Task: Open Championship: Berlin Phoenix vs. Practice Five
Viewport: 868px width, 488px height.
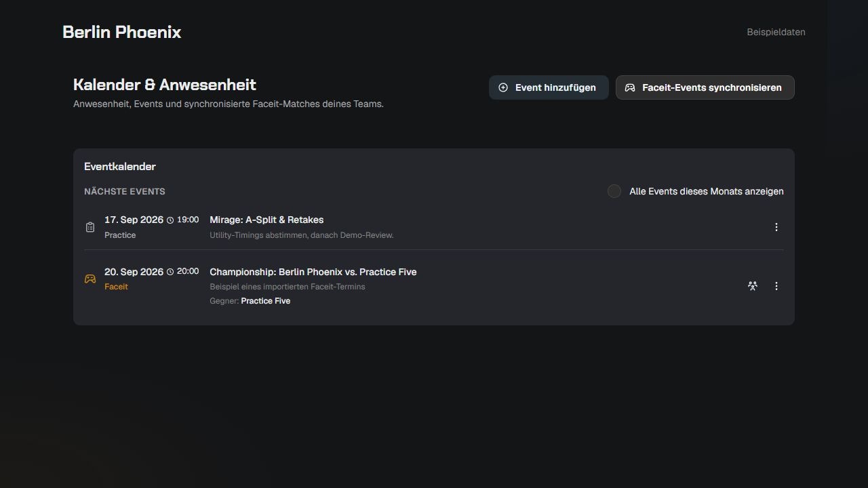Action: (313, 272)
